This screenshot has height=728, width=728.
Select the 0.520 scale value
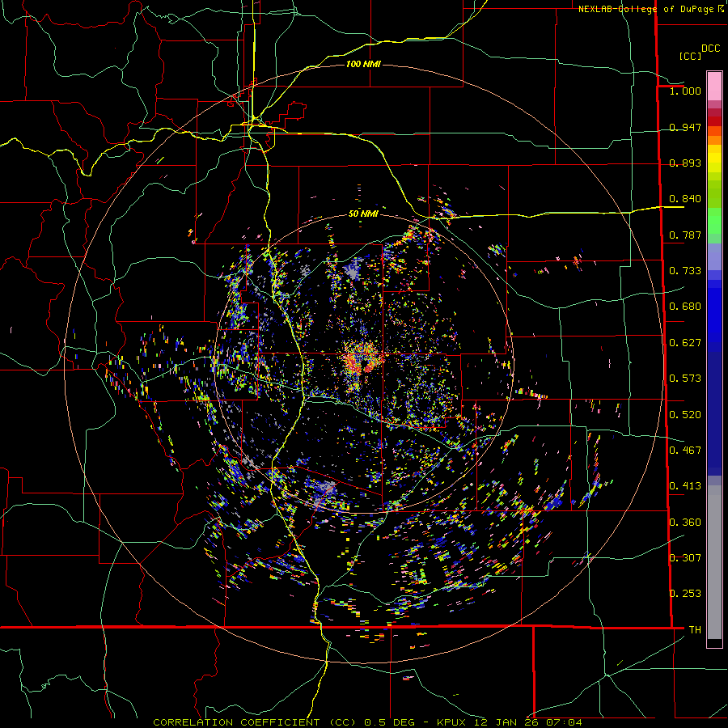[685, 415]
